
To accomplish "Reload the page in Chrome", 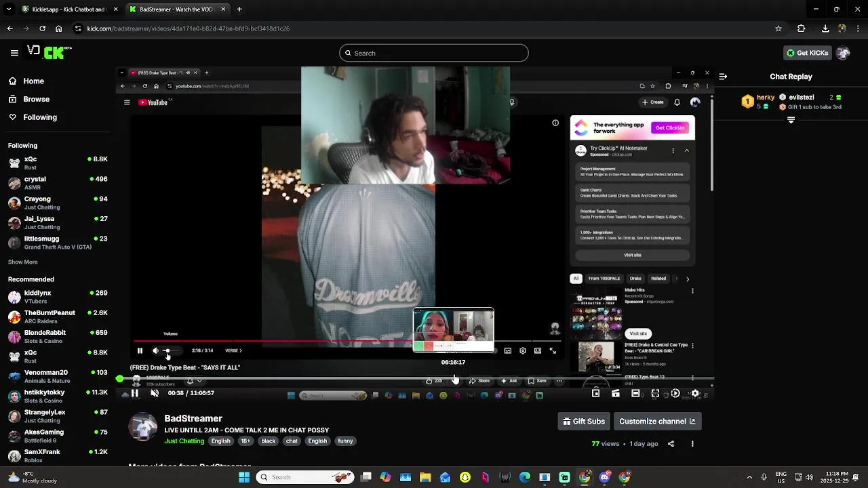I will pos(42,28).
